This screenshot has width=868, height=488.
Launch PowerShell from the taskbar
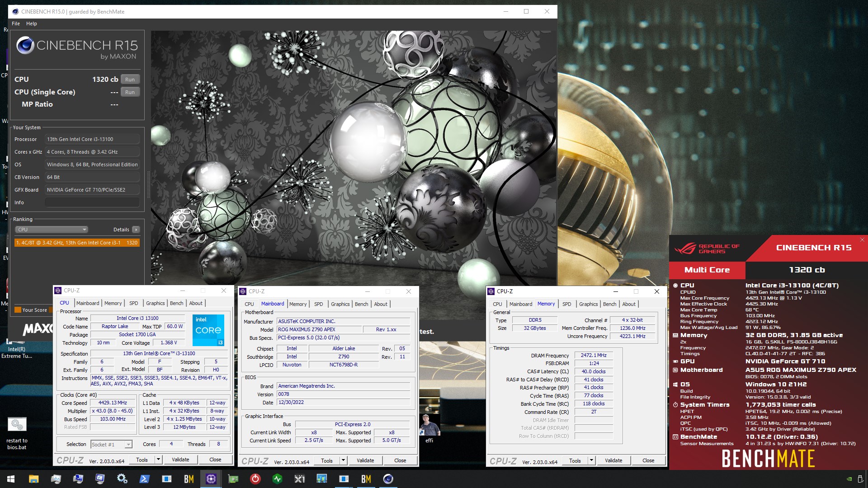(x=144, y=479)
